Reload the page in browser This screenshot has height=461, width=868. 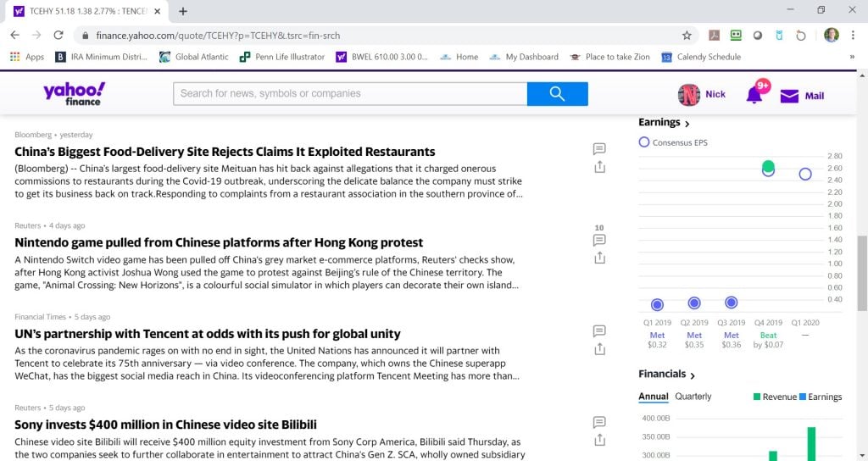coord(58,36)
